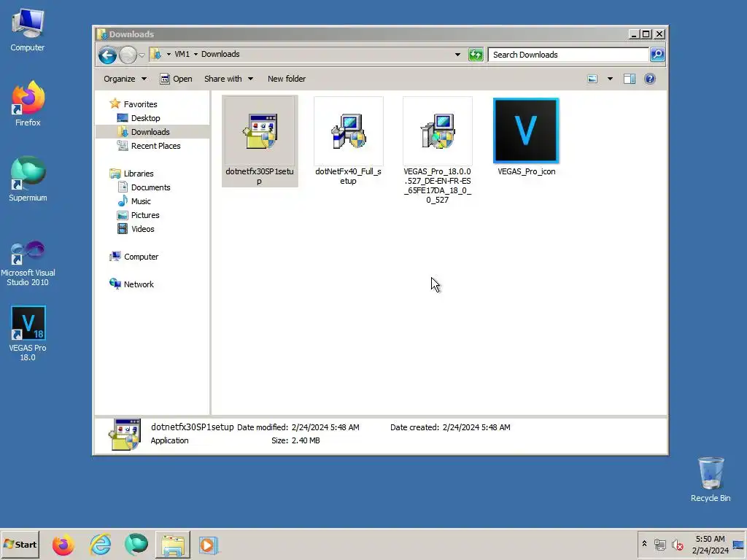Click the muted volume tray icon
This screenshot has height=560, width=747.
pos(677,544)
